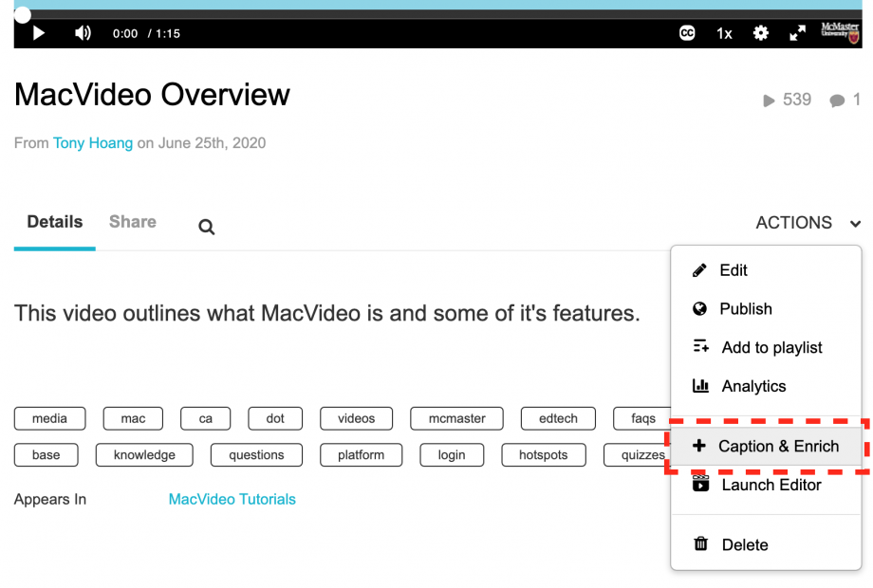Enter fullscreen with the expand arrows icon

point(797,33)
